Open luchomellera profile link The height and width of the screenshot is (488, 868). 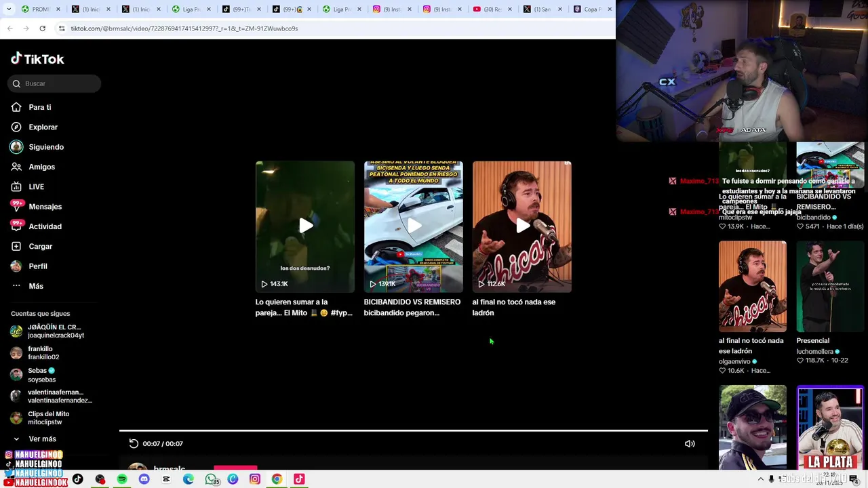coord(817,352)
